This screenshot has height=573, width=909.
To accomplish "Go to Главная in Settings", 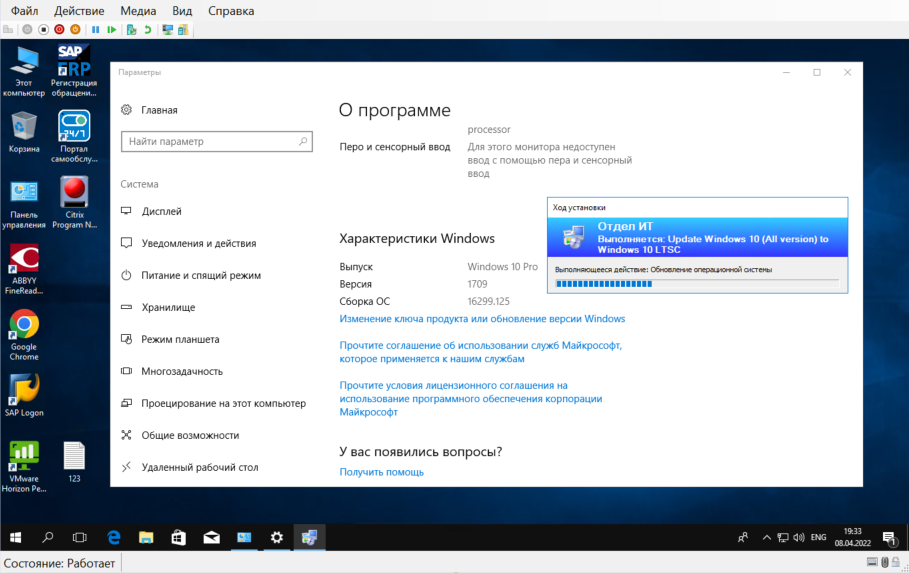I will coord(158,110).
